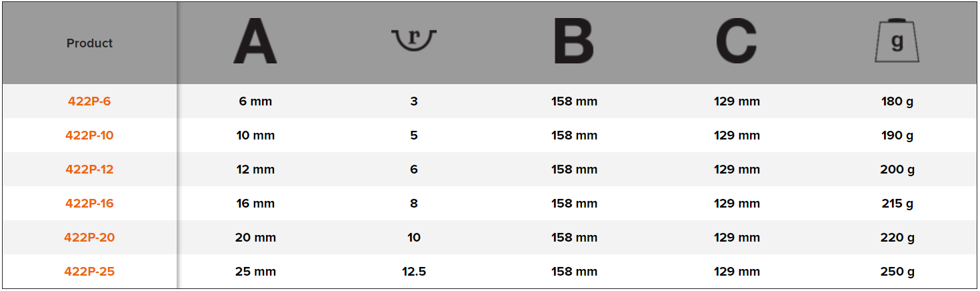Open product link 422P-6
The image size is (980, 291).
click(x=89, y=101)
